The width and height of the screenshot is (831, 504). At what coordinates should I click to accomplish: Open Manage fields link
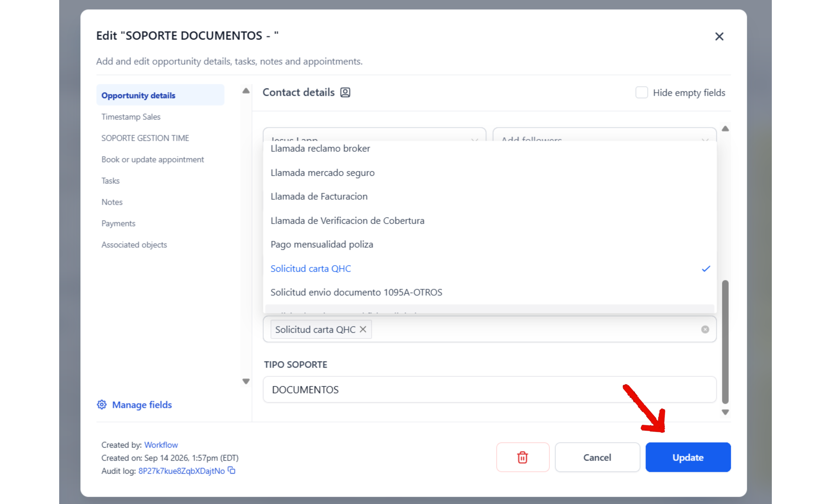point(142,405)
